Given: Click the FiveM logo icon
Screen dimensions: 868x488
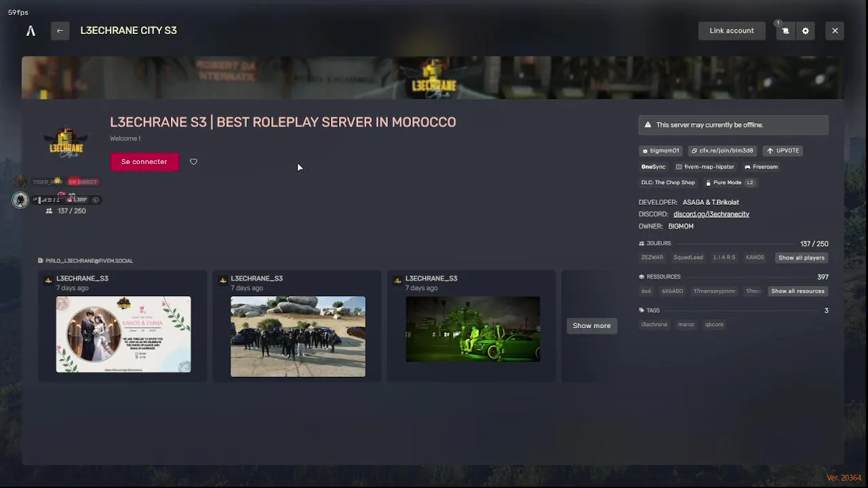Looking at the screenshot, I should coord(31,30).
